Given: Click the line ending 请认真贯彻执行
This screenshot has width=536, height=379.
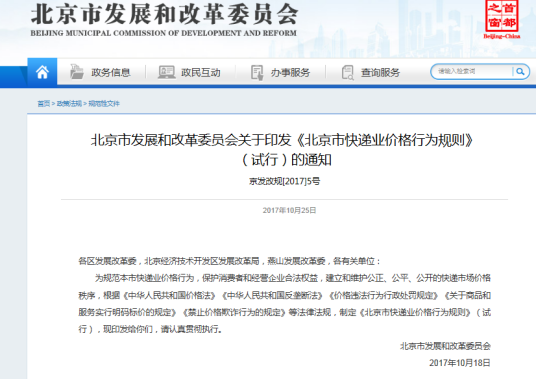Looking at the screenshot, I should point(150,329).
